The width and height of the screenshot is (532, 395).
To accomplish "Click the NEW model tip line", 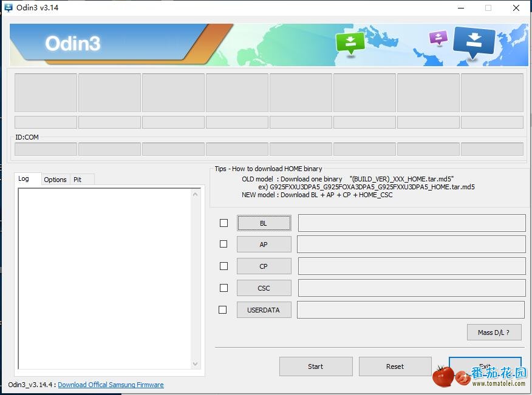I will (x=317, y=195).
